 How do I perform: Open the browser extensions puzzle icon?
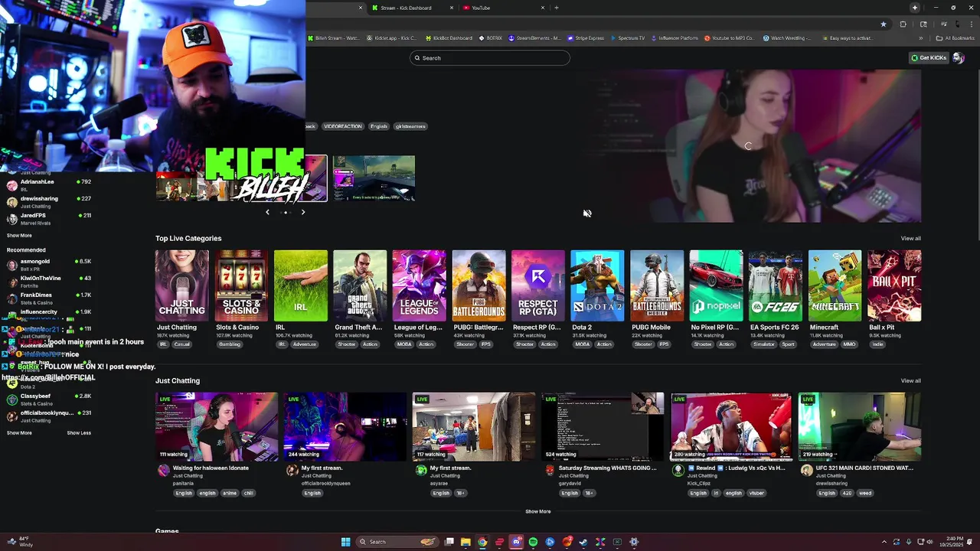pos(903,24)
